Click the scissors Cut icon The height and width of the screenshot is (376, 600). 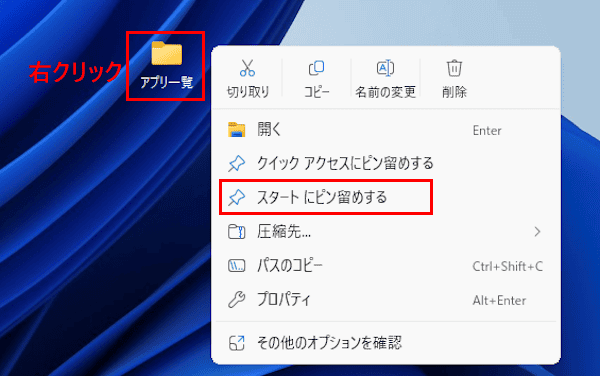(x=248, y=68)
